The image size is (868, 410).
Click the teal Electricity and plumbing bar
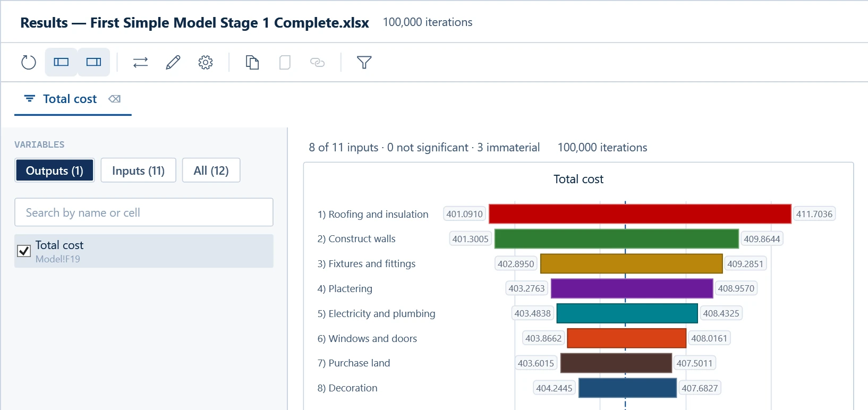pyautogui.click(x=627, y=313)
